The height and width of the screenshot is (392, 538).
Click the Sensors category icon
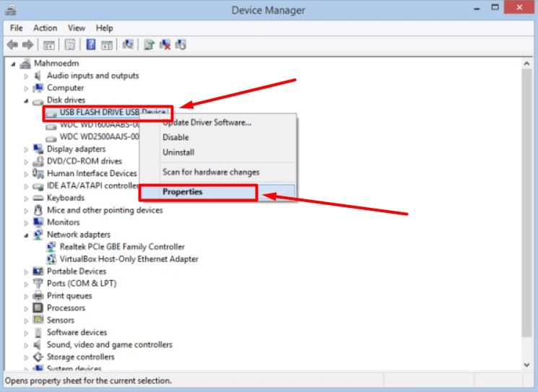(x=38, y=321)
